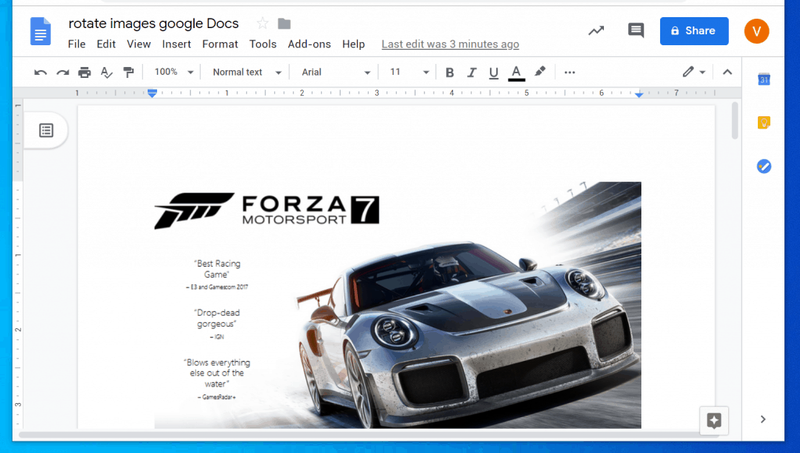Move document using the folder icon
This screenshot has width=800, height=453.
click(284, 23)
